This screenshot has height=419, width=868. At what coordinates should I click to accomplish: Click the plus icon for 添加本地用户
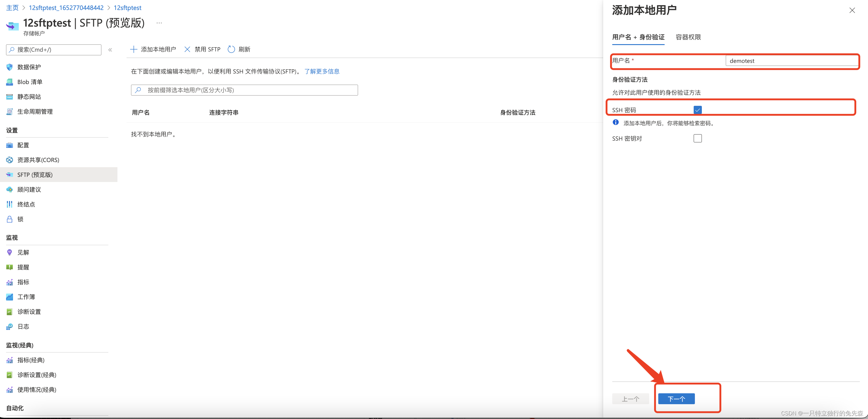[134, 50]
